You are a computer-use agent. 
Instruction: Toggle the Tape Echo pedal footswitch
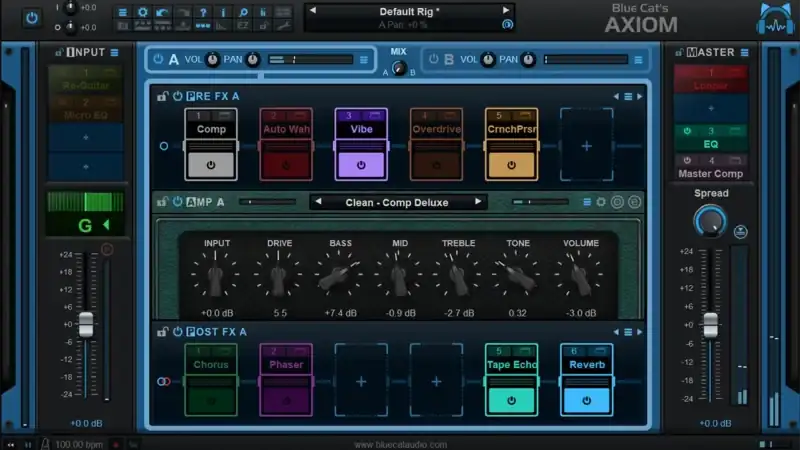(x=511, y=401)
